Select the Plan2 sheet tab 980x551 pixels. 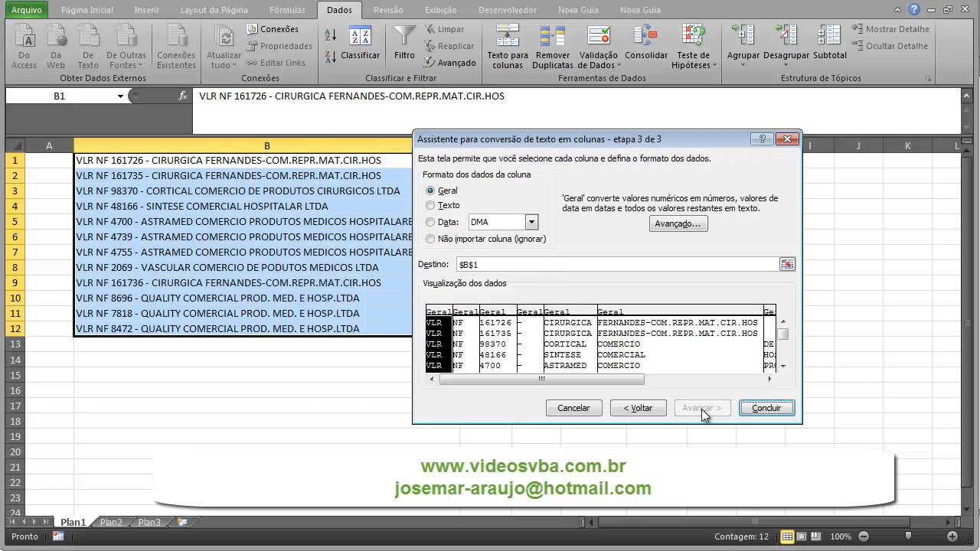[x=111, y=522]
